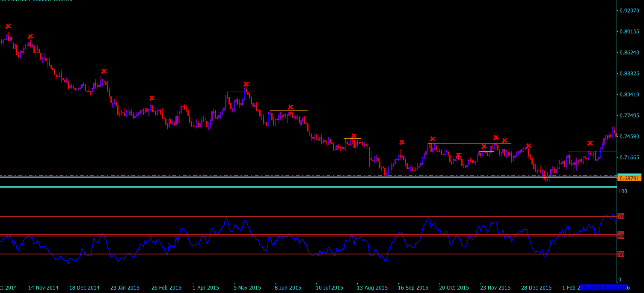Select the RSI 70 overbought level label
The width and height of the screenshot is (644, 293).
point(621,217)
